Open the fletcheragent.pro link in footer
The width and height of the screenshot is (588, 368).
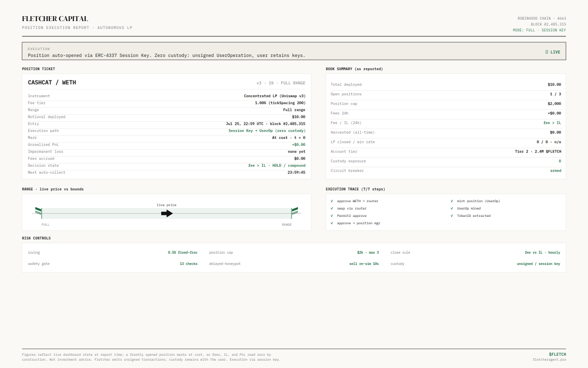click(x=549, y=360)
